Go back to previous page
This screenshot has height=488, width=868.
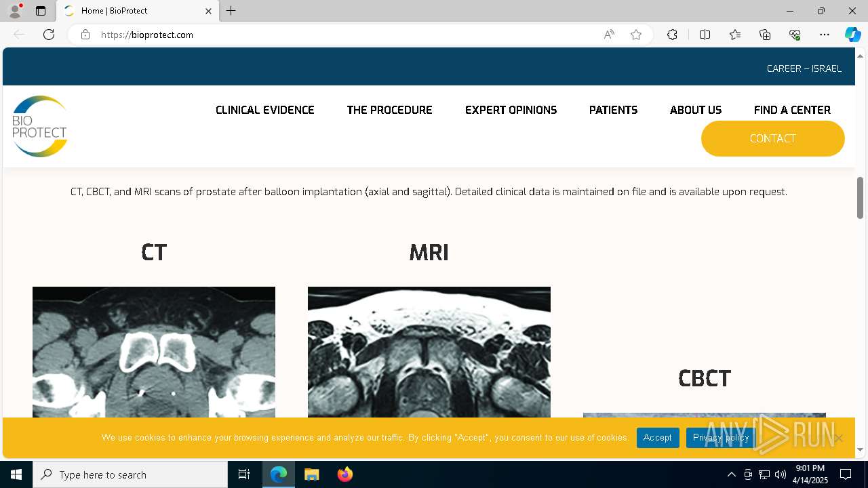[19, 35]
